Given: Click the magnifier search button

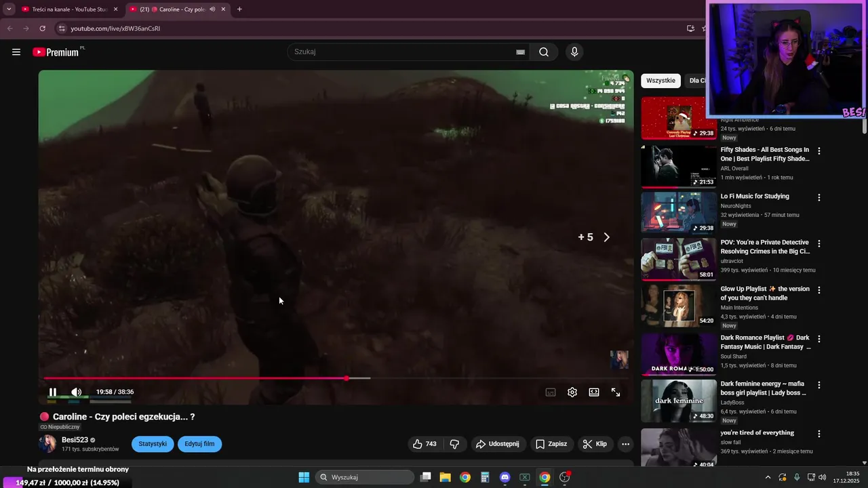Looking at the screenshot, I should [x=544, y=52].
